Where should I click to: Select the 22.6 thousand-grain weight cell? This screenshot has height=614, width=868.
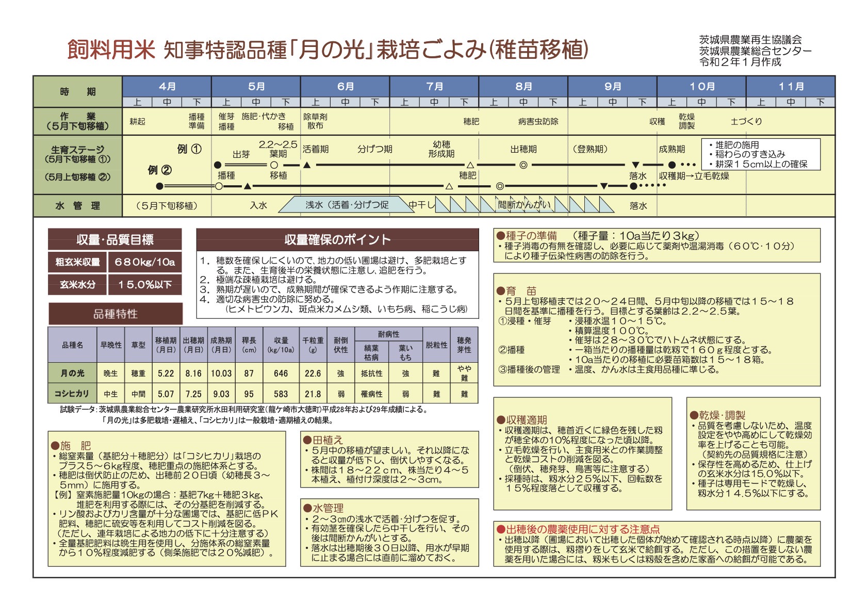(313, 373)
